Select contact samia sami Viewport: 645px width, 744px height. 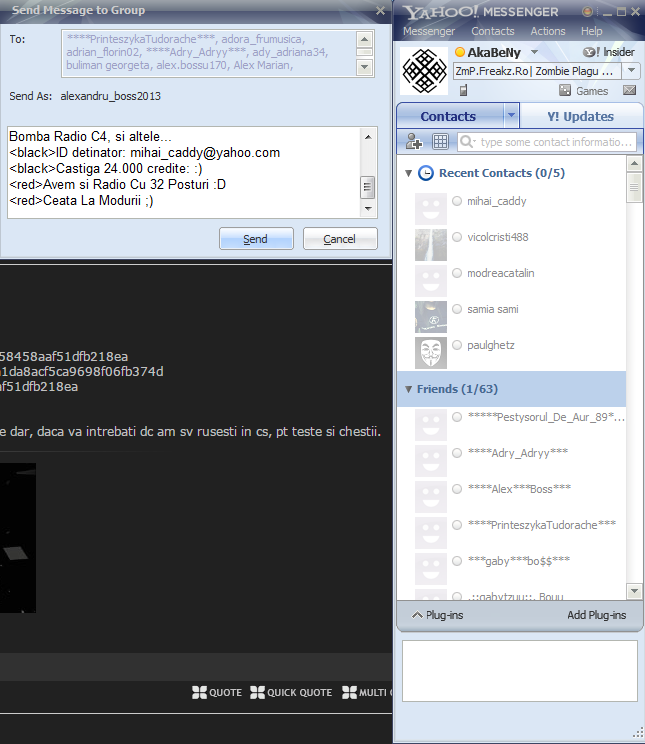click(x=493, y=309)
